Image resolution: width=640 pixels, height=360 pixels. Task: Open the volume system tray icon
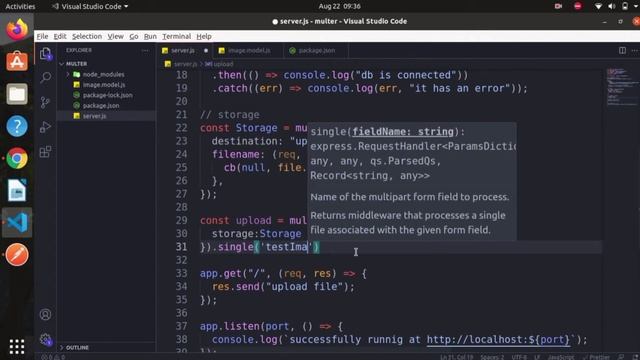[611, 6]
